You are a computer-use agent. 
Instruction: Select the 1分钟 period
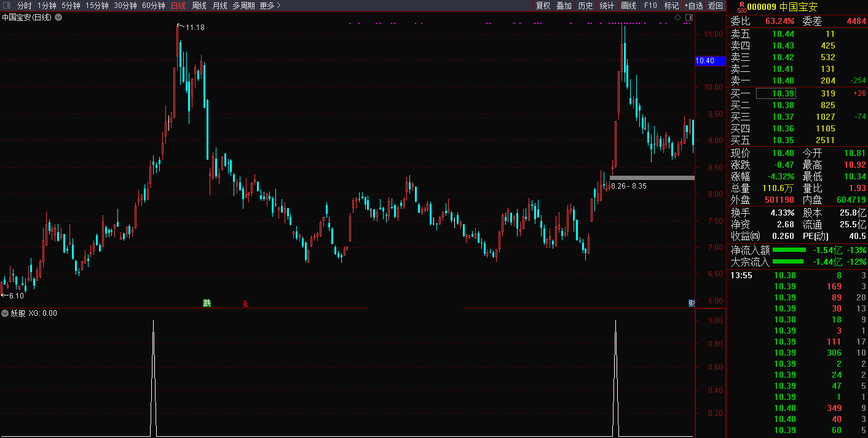point(47,6)
